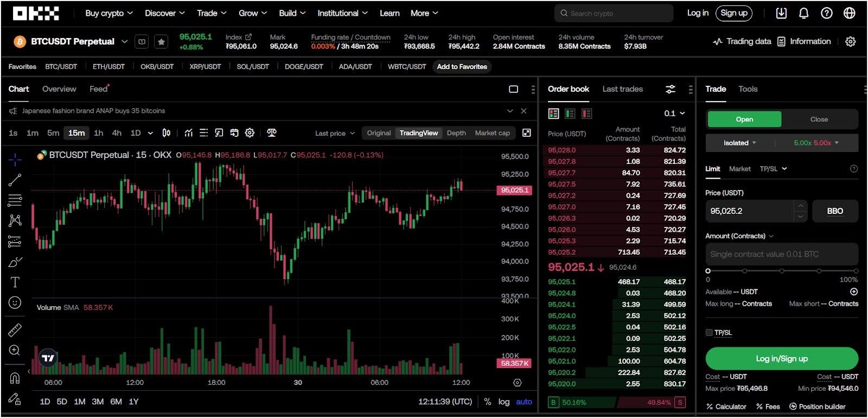Expand the news ticker chevron

click(510, 111)
